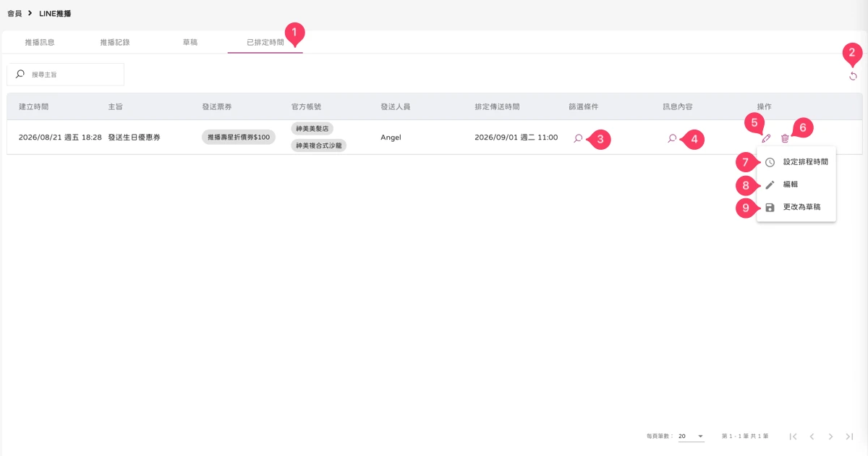The height and width of the screenshot is (456, 868).
Task: Open the 每頁筆數 rows-per-page dropdown
Action: tap(691, 436)
